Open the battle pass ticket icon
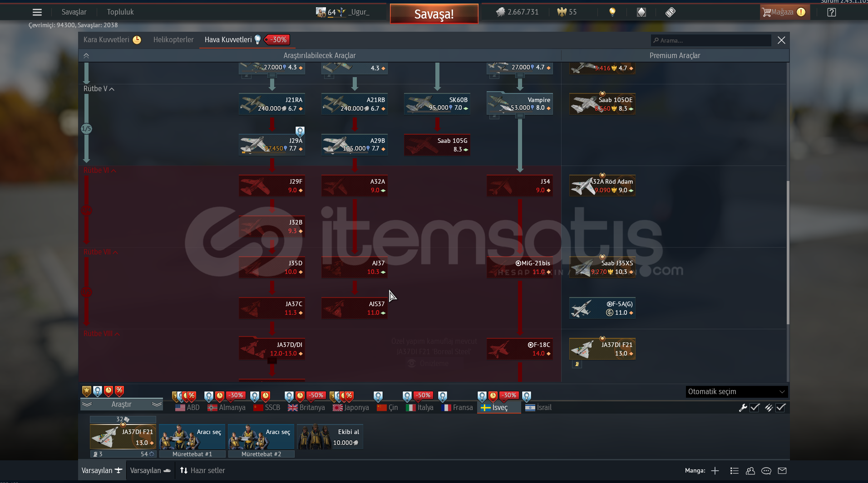Screen dimensions: 868x483 [x=671, y=12]
